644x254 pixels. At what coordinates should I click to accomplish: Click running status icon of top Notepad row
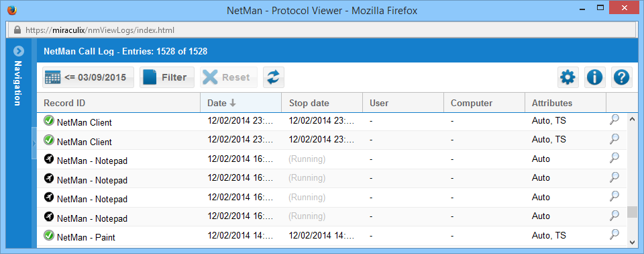49,159
